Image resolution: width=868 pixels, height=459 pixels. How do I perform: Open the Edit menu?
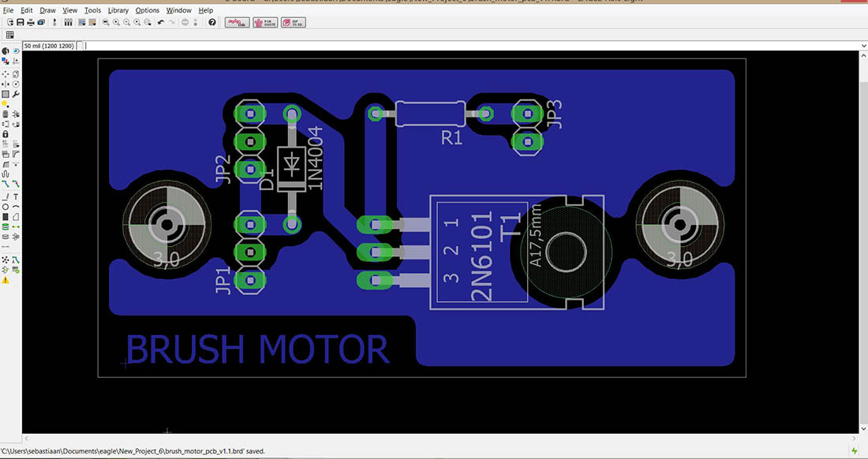click(x=27, y=10)
